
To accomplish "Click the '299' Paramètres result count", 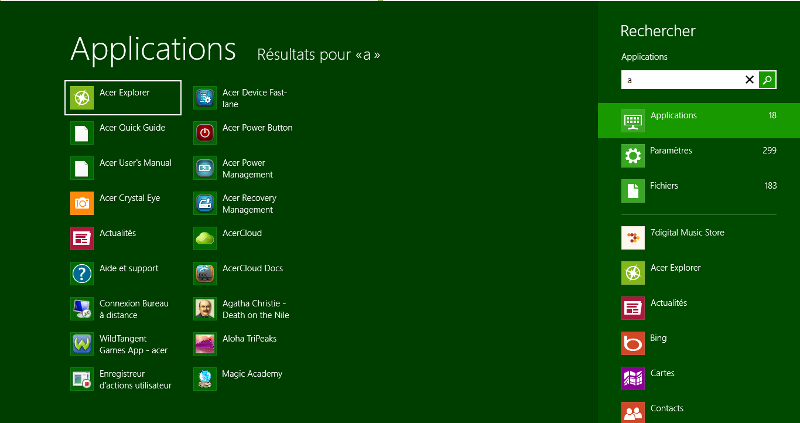I will (769, 151).
